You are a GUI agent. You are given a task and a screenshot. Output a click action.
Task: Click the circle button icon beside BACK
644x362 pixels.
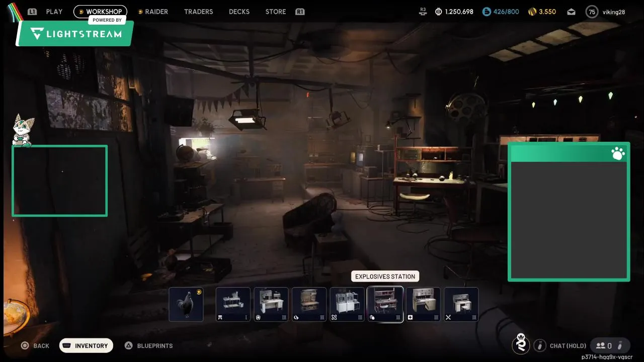[x=25, y=345]
